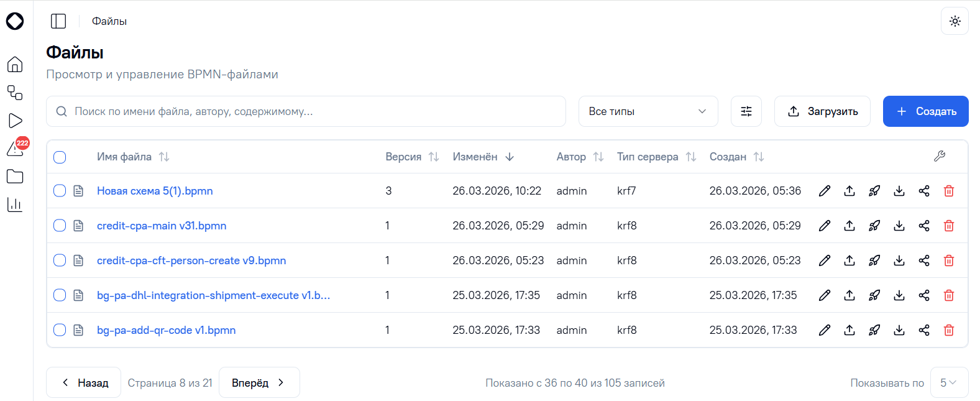
Task: Go to previous page with Назад
Action: point(83,382)
